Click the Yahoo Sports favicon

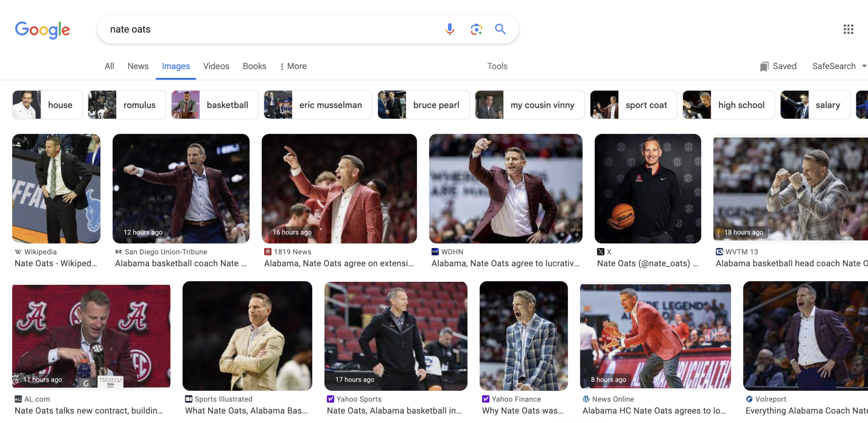pos(331,399)
